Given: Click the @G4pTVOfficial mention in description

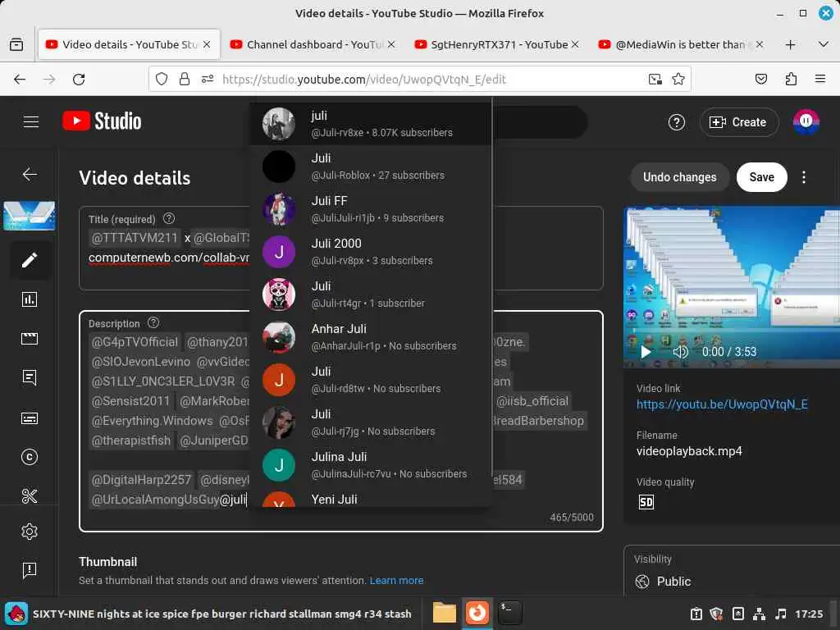Looking at the screenshot, I should click(135, 342).
